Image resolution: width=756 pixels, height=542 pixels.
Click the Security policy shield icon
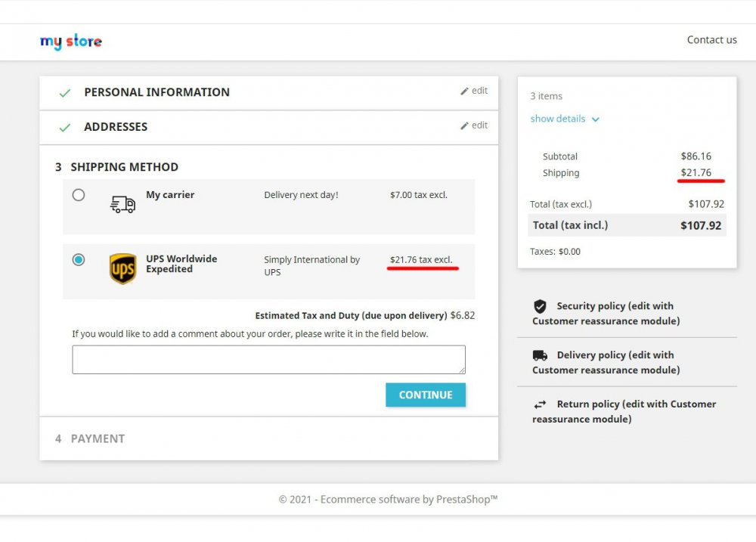coord(540,306)
